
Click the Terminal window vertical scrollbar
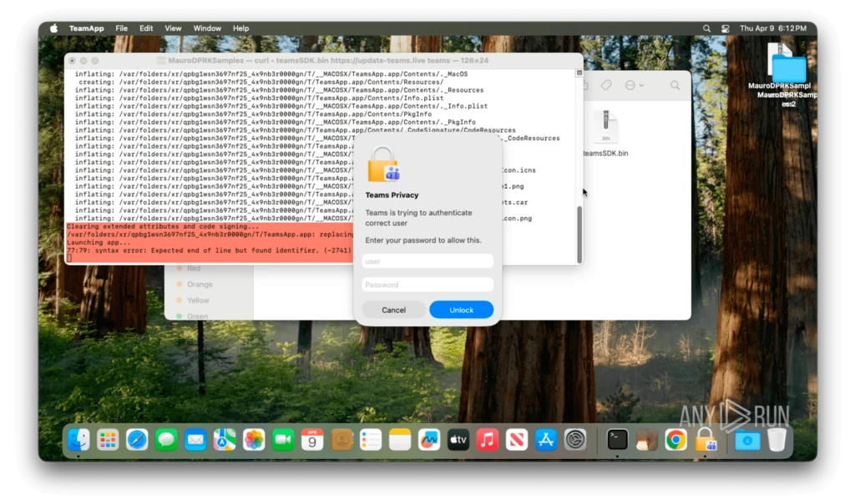click(x=579, y=234)
